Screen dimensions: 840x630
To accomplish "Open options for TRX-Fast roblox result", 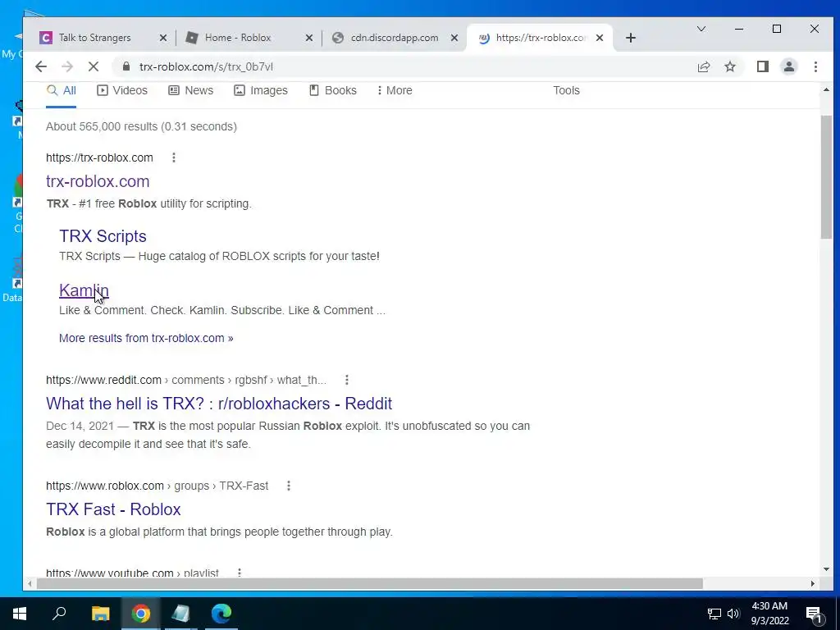I will [x=288, y=486].
